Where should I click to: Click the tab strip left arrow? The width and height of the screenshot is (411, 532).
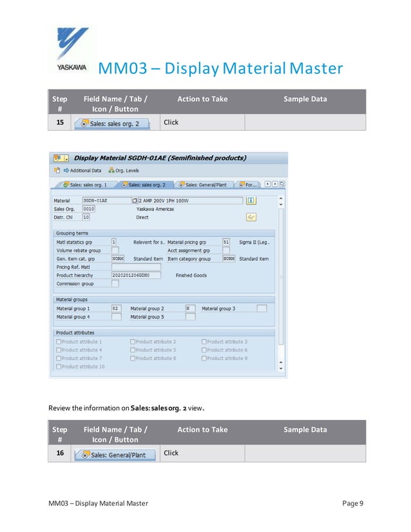(267, 184)
